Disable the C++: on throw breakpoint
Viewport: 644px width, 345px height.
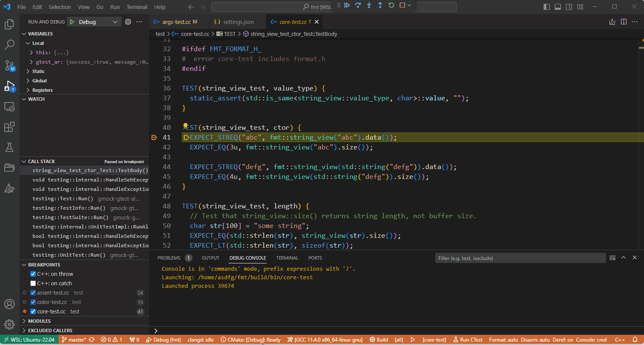point(33,274)
